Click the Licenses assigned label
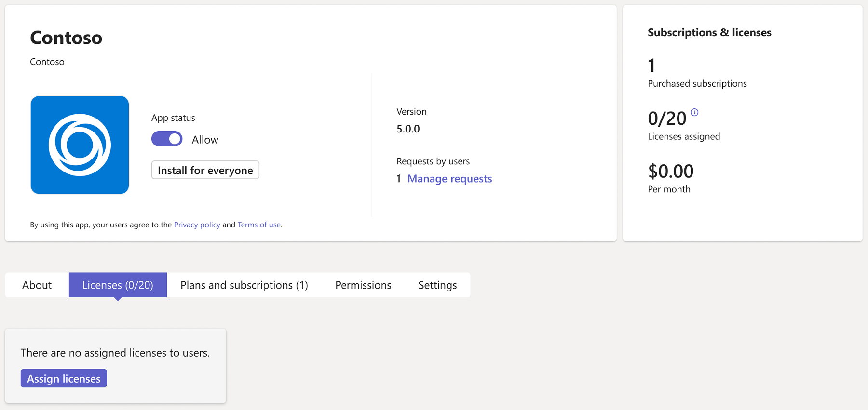 (x=684, y=136)
